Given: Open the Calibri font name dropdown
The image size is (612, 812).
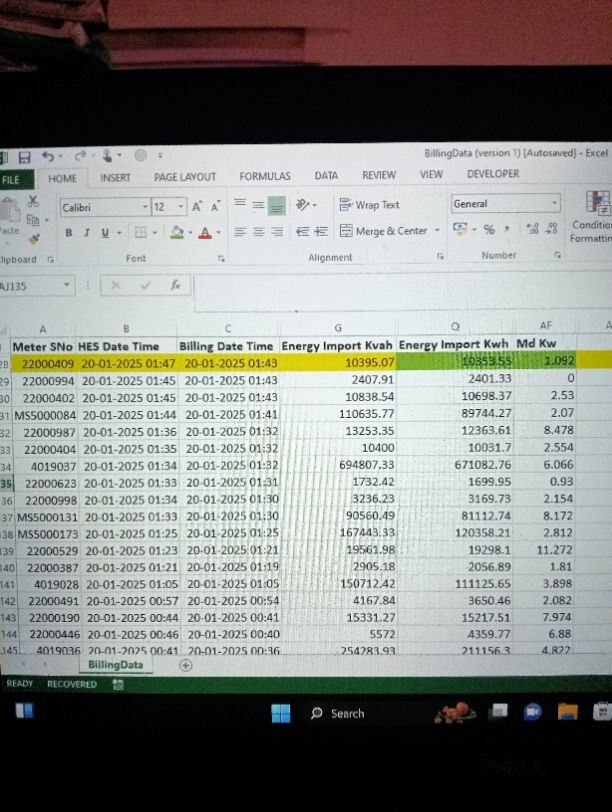Looking at the screenshot, I should 145,207.
